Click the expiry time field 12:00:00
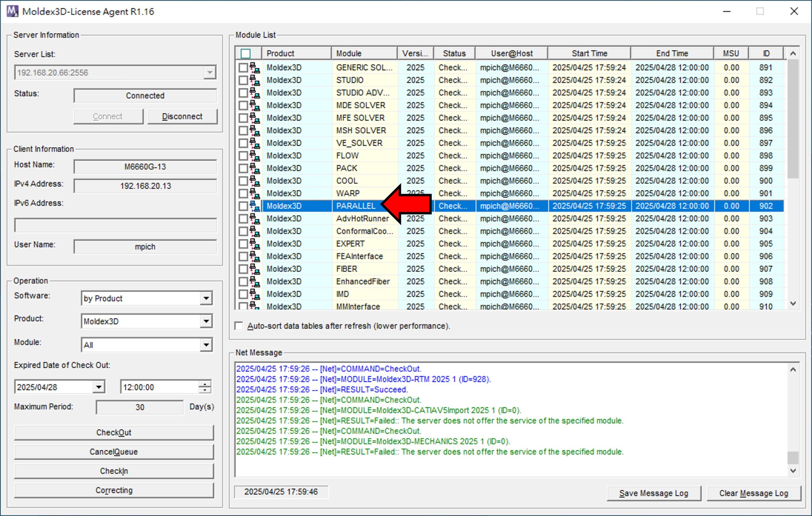 tap(160, 387)
